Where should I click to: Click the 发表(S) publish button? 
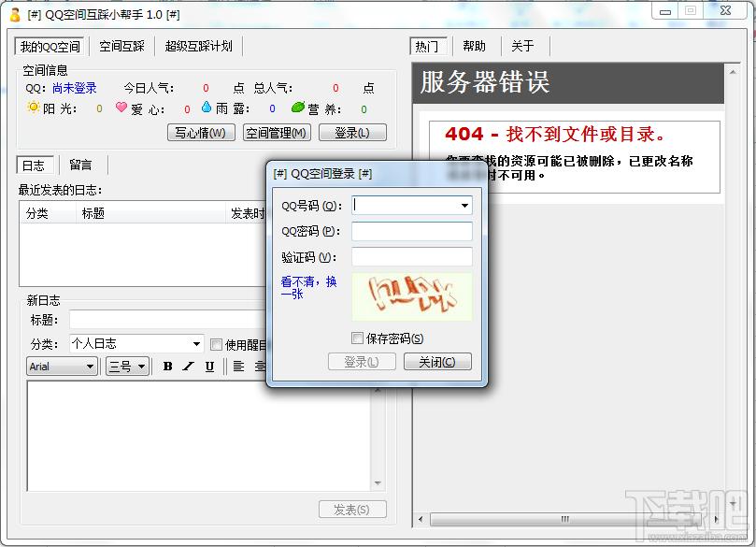coord(352,510)
